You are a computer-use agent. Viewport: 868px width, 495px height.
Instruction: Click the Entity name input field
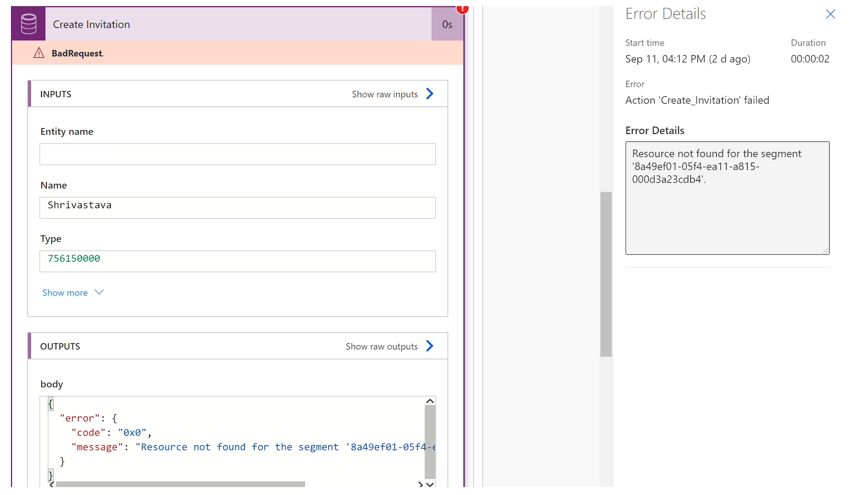[237, 154]
